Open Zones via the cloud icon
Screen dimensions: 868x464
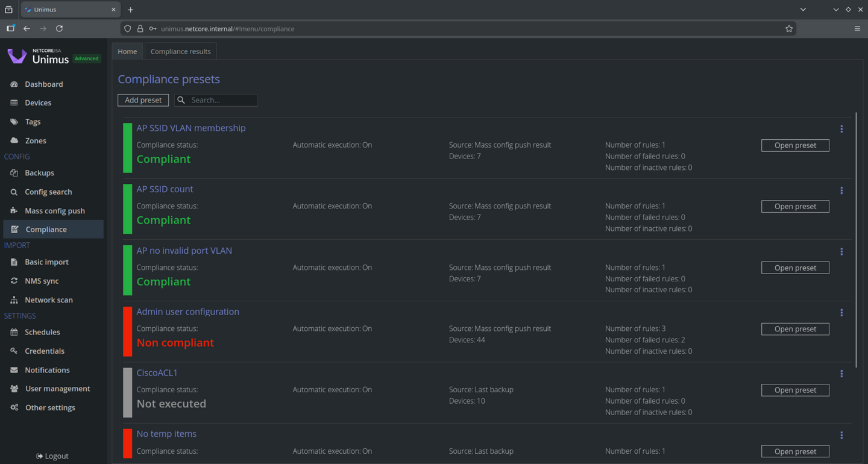coord(14,140)
